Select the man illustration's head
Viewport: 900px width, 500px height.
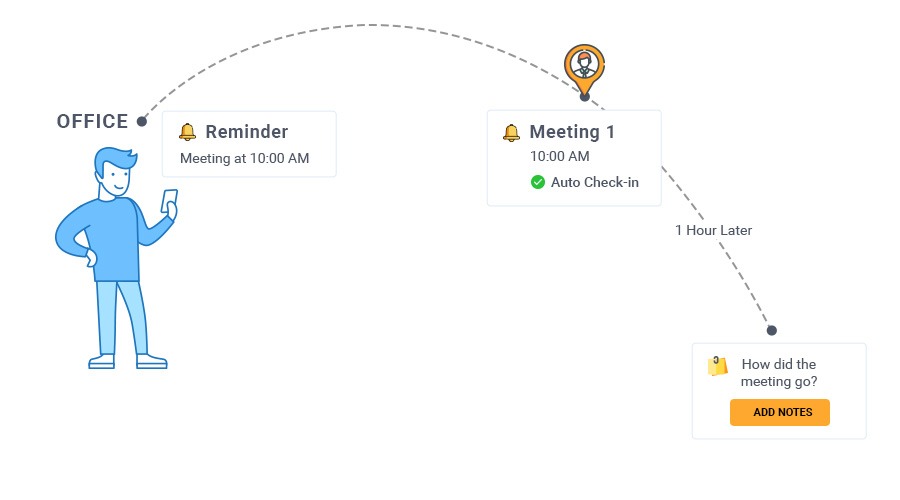click(x=115, y=173)
